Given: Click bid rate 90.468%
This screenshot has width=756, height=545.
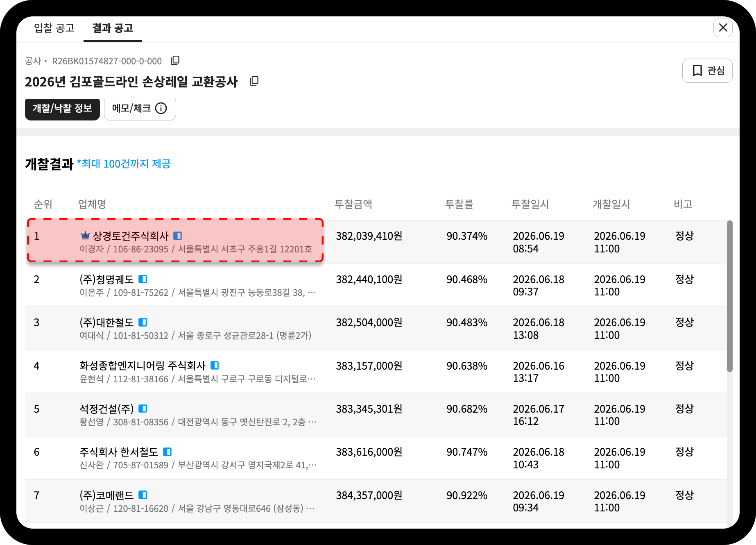Looking at the screenshot, I should coord(467,279).
